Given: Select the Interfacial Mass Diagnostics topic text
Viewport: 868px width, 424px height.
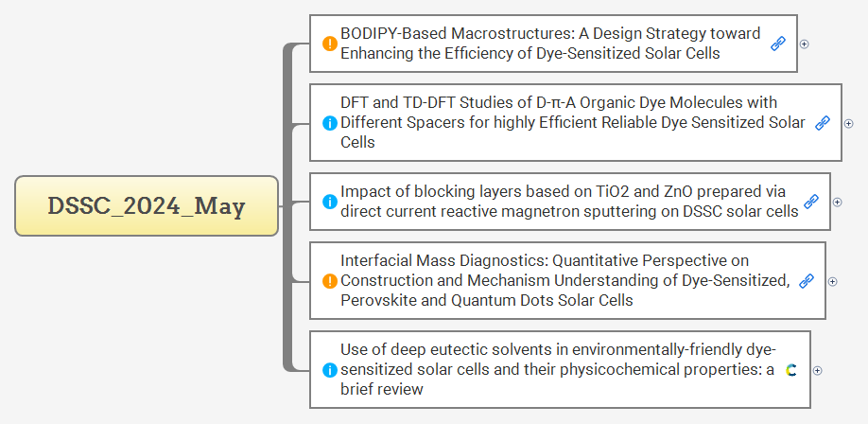Looking at the screenshot, I should pyautogui.click(x=564, y=281).
